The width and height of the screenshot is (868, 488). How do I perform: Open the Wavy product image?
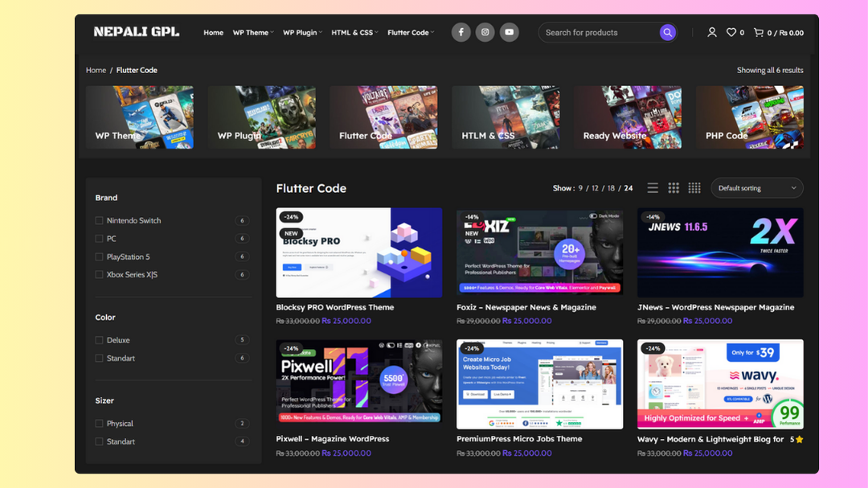[x=720, y=383]
